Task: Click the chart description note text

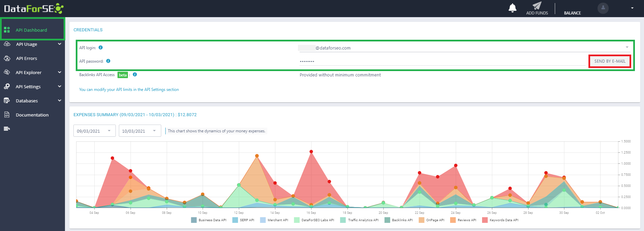Action: 216,131
